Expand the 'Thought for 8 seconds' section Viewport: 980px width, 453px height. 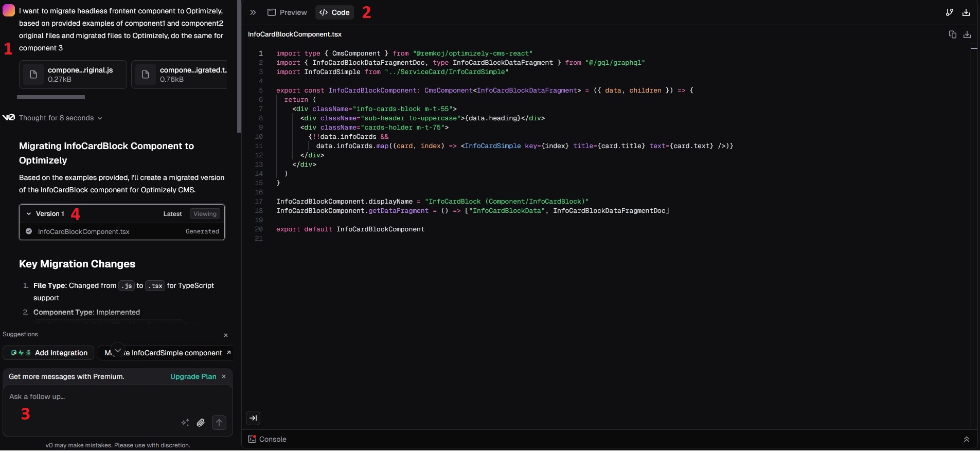(60, 118)
